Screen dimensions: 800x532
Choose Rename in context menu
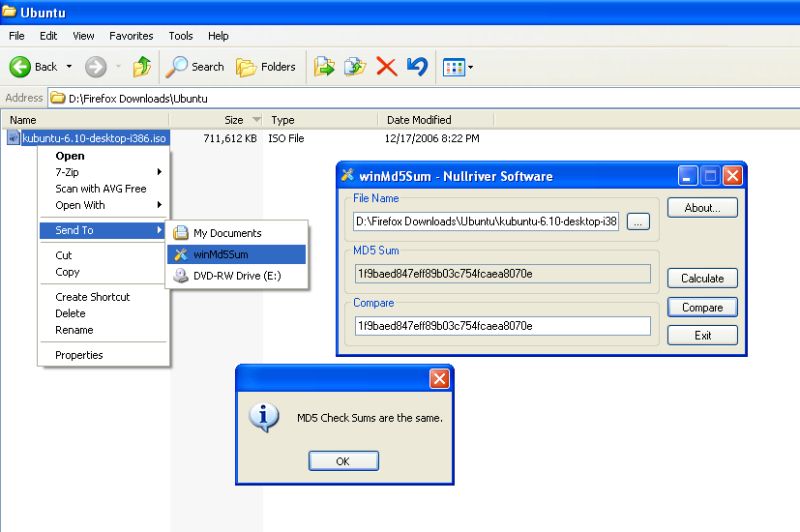coord(104,330)
